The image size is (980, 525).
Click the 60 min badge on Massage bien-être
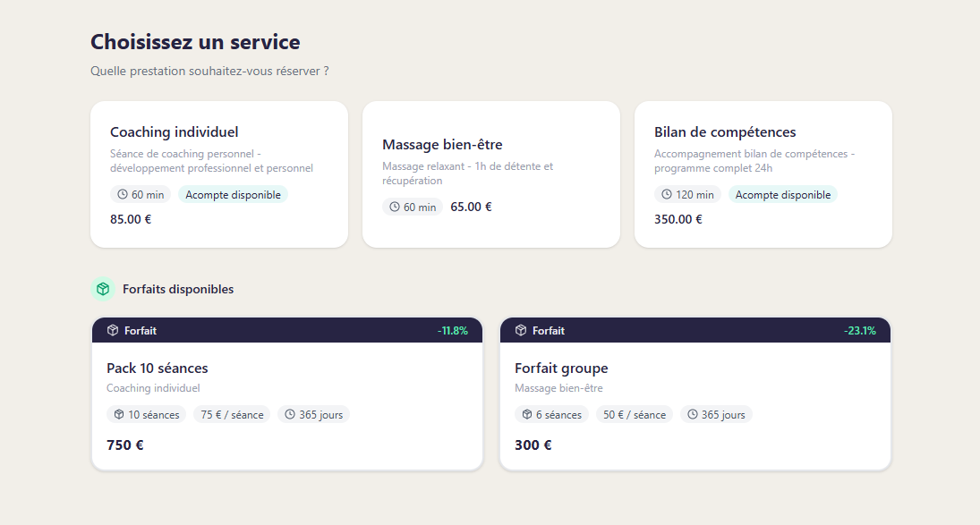(413, 206)
